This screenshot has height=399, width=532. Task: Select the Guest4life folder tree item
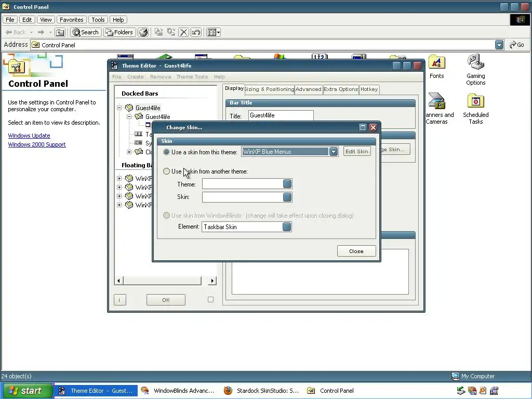(x=153, y=117)
